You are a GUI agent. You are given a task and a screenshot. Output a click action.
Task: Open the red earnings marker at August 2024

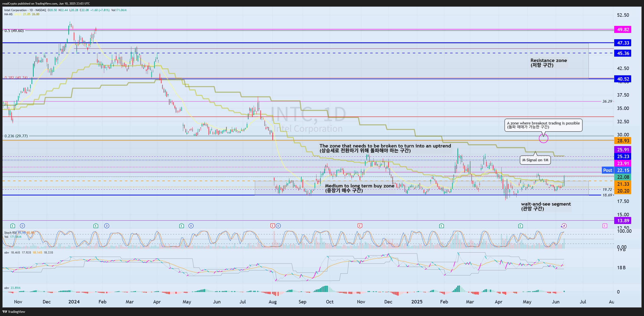coord(273,226)
